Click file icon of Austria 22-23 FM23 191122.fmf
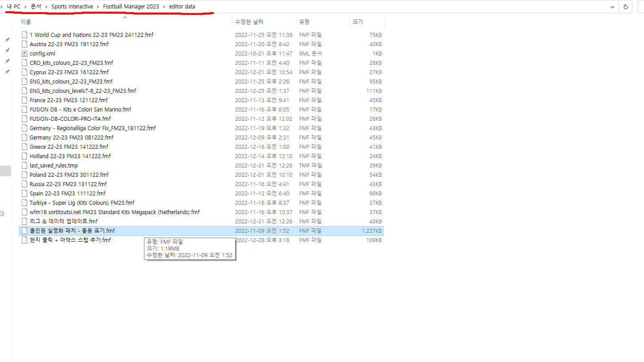644x362 pixels. pos(24,44)
